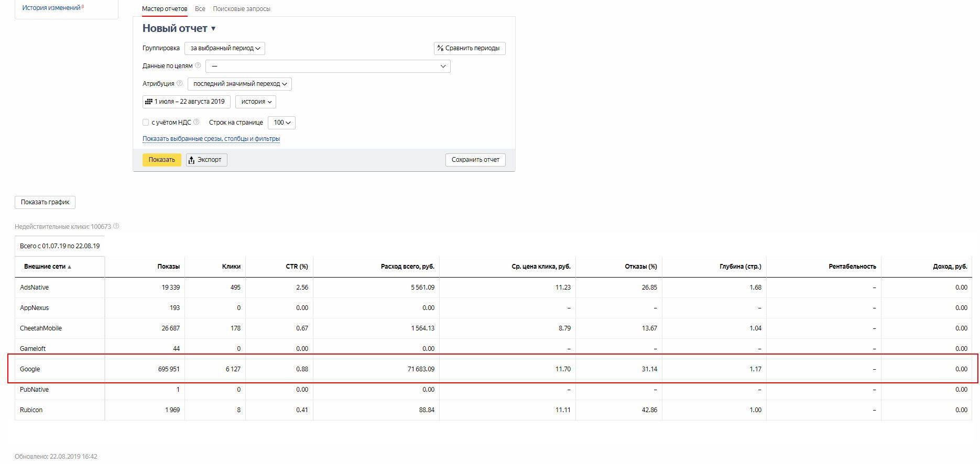Click the A/B icon on Сравнить периоды
Image resolution: width=980 pixels, height=464 pixels.
tap(440, 48)
